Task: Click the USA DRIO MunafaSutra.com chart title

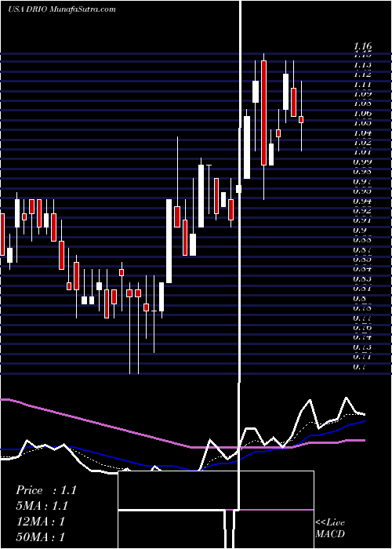Action: tap(62, 9)
